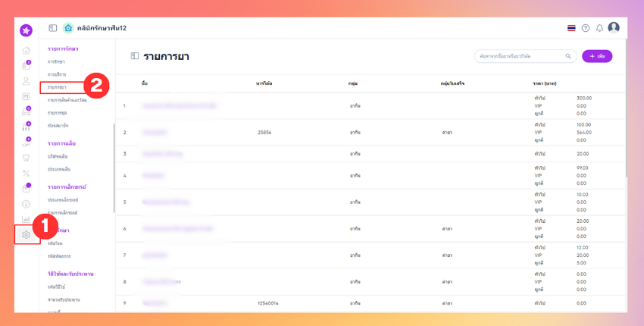
Task: Click the purple star app logo
Action: point(26,30)
